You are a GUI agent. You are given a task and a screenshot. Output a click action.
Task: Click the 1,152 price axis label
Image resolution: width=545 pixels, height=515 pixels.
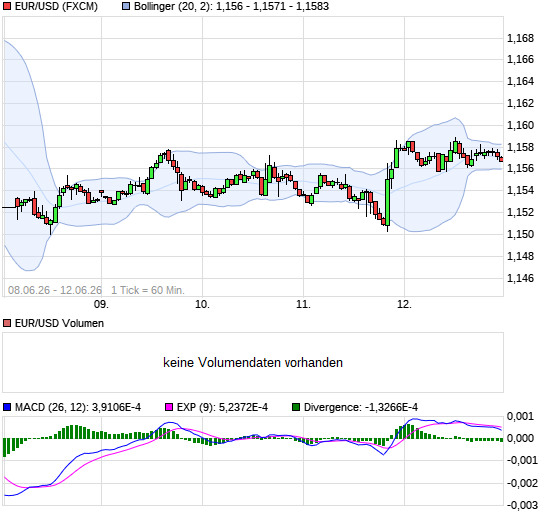(x=520, y=212)
